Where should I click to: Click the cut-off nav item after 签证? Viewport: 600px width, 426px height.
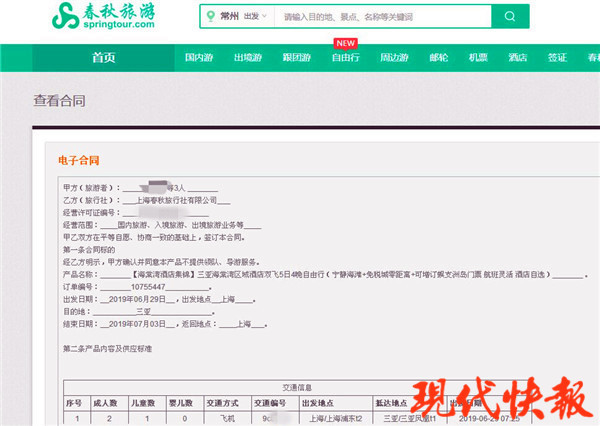click(593, 59)
